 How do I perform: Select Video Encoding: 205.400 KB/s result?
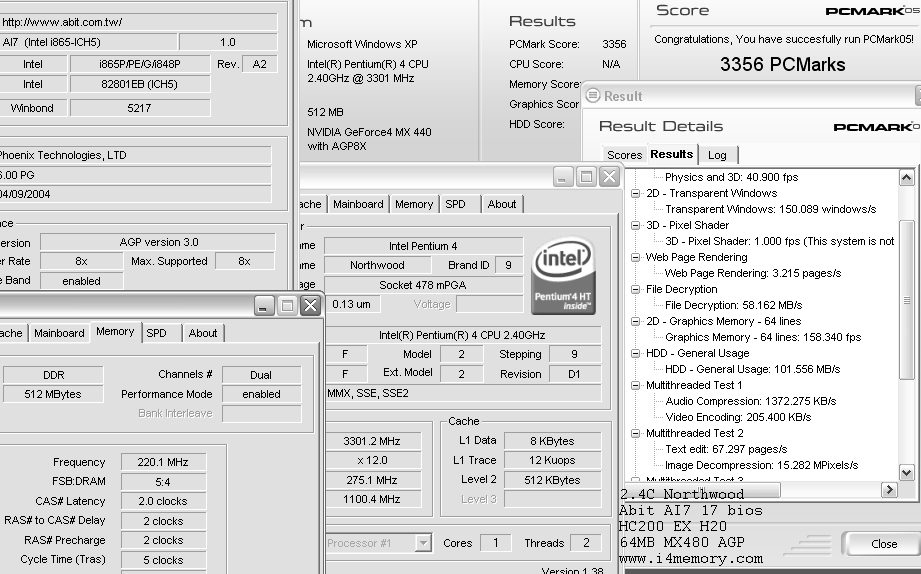click(x=738, y=417)
